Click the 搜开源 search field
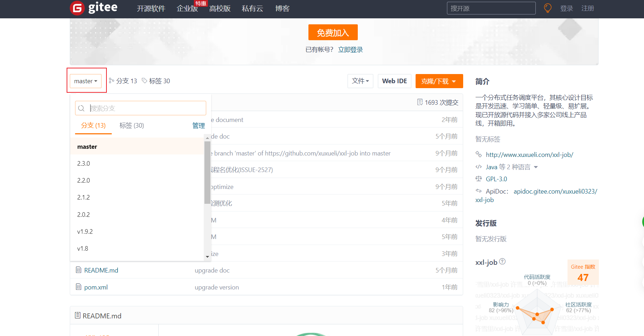The image size is (644, 336). point(491,8)
